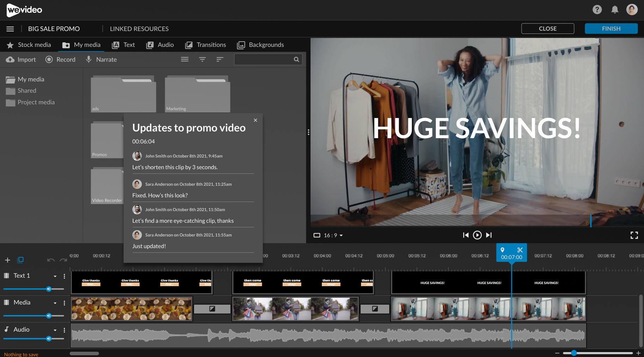644x357 pixels.
Task: Expand the Audio track dropdown arrow
Action: click(55, 330)
